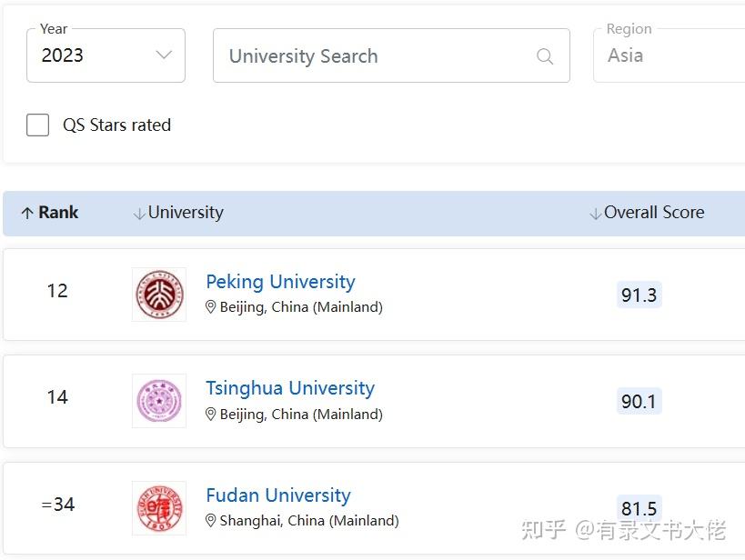The width and height of the screenshot is (745, 560).
Task: Click the search magnifier icon
Action: [545, 56]
